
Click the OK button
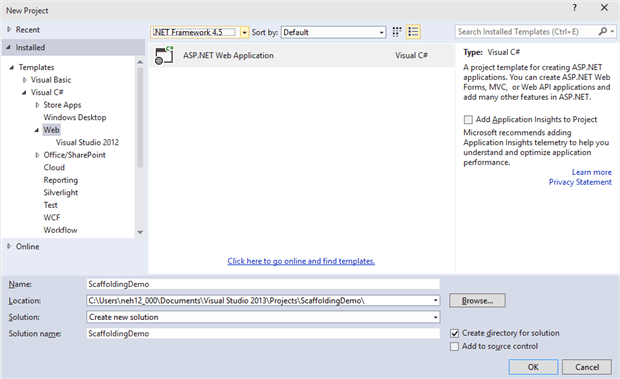(533, 367)
